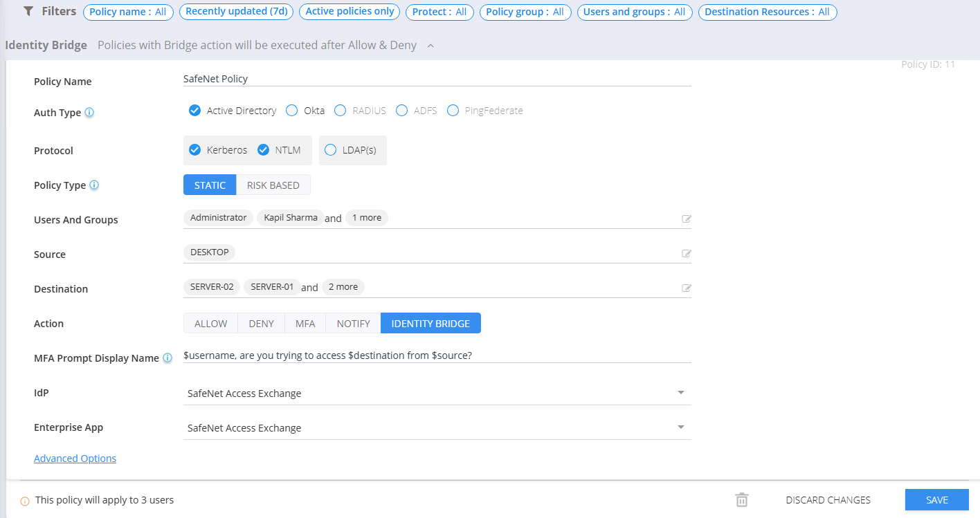Click info icon by MFA Prompt Display Name

pos(167,358)
